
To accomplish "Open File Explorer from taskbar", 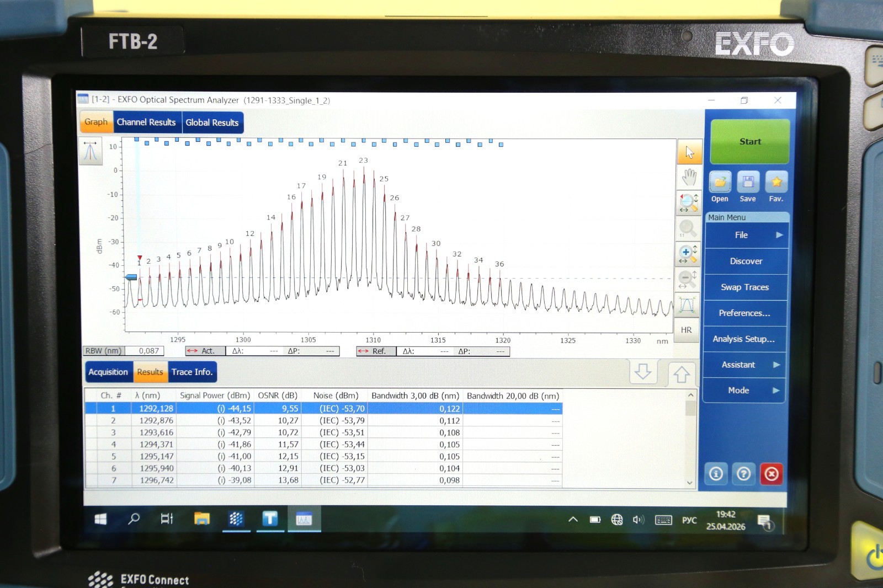I will click(x=202, y=518).
